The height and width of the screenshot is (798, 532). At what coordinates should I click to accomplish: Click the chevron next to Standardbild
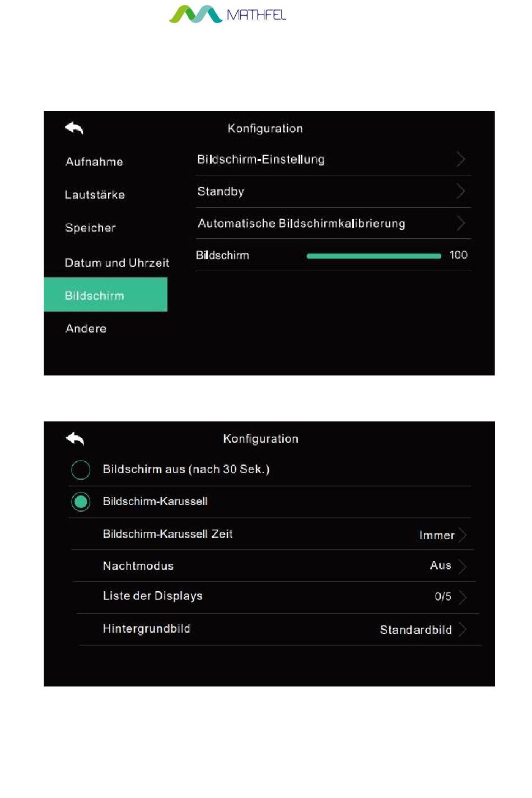point(462,630)
